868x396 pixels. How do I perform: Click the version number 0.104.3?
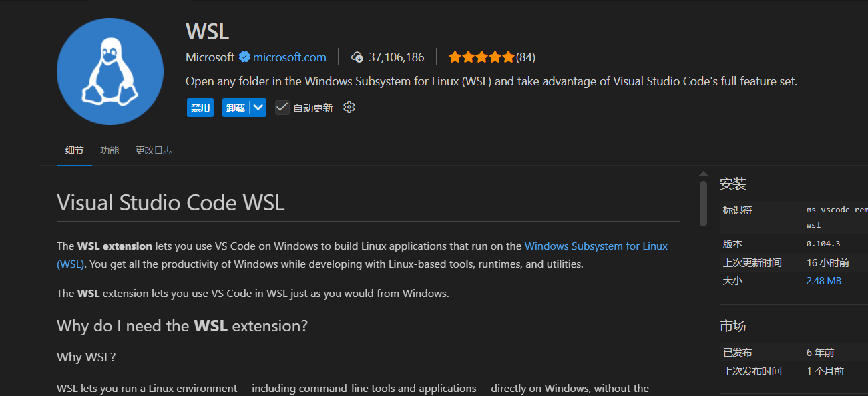[x=823, y=244]
